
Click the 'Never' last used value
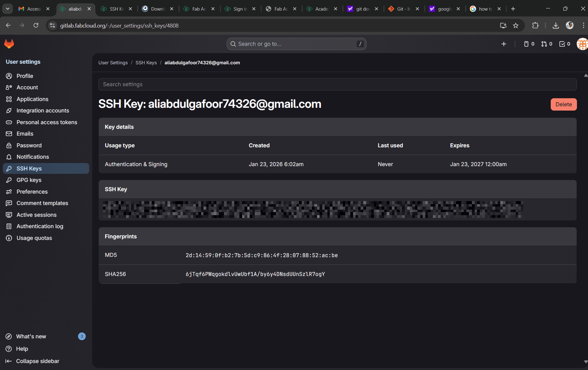coord(385,164)
